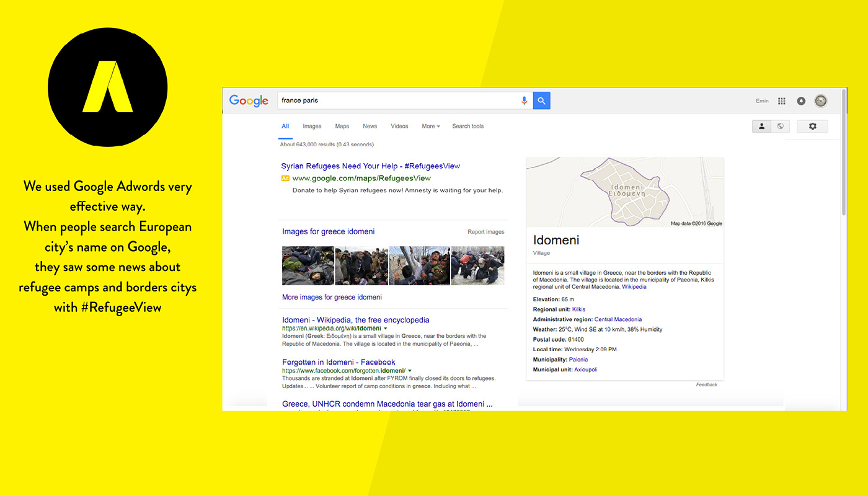Image resolution: width=868 pixels, height=496 pixels.
Task: Click Feedback below knowledge panel
Action: (707, 384)
